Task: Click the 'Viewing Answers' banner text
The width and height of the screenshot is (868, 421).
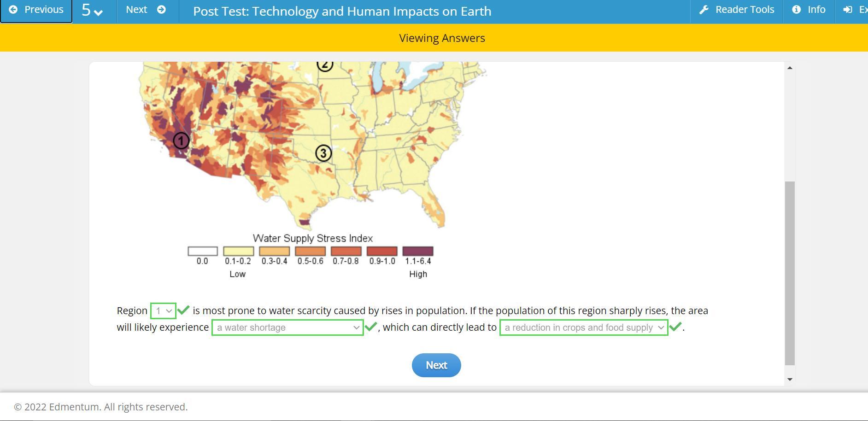Action: coord(442,38)
